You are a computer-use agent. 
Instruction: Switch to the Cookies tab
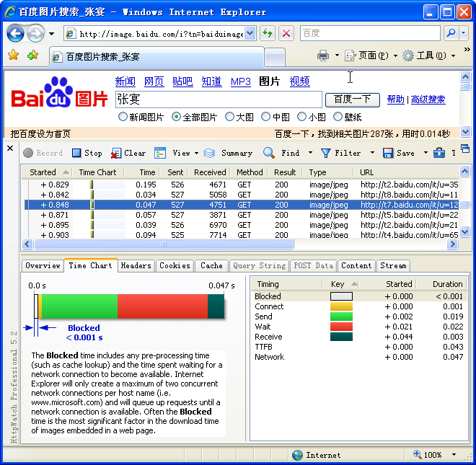175,266
